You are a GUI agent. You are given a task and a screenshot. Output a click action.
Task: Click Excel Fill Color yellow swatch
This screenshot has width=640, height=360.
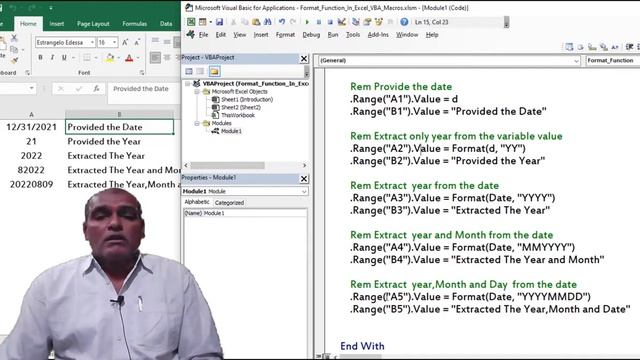[110, 58]
